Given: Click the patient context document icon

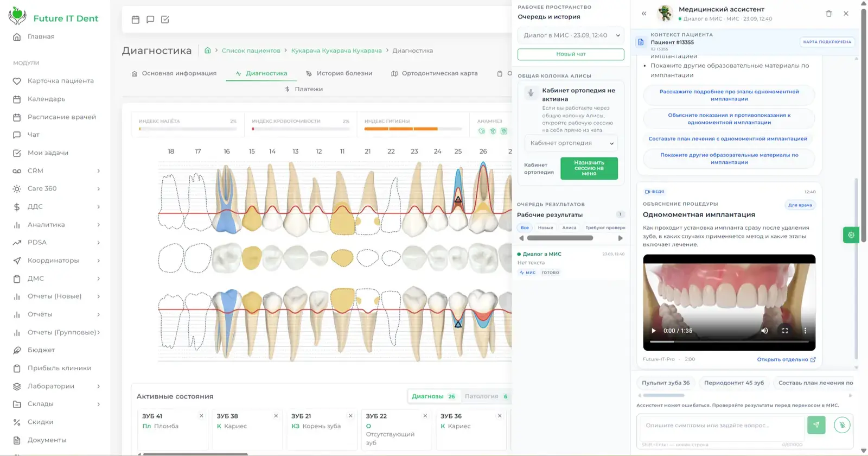Looking at the screenshot, I should point(641,42).
